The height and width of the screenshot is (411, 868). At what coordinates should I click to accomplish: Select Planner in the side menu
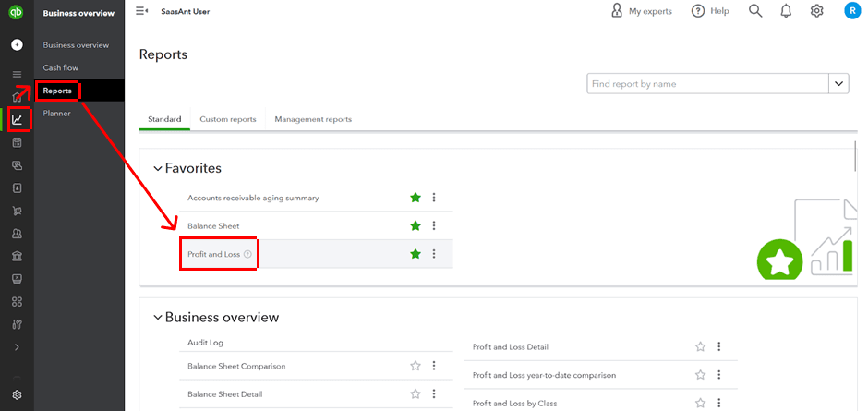[x=57, y=113]
